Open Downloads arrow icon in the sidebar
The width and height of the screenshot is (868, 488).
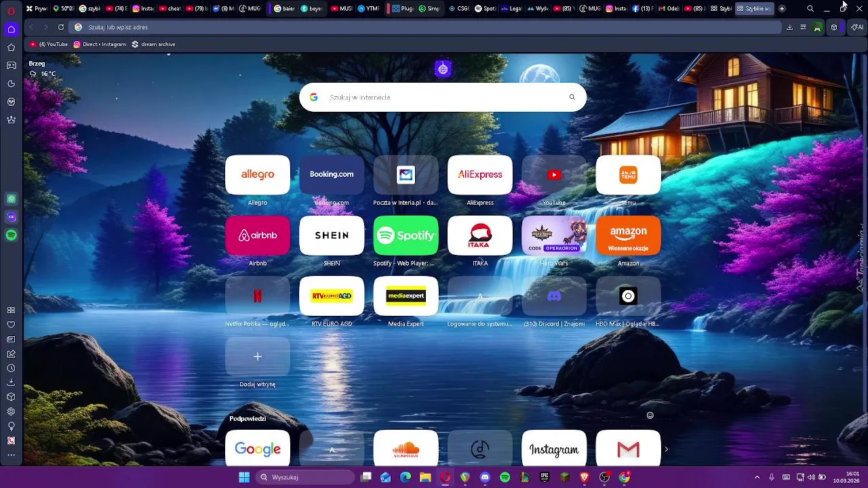[11, 382]
